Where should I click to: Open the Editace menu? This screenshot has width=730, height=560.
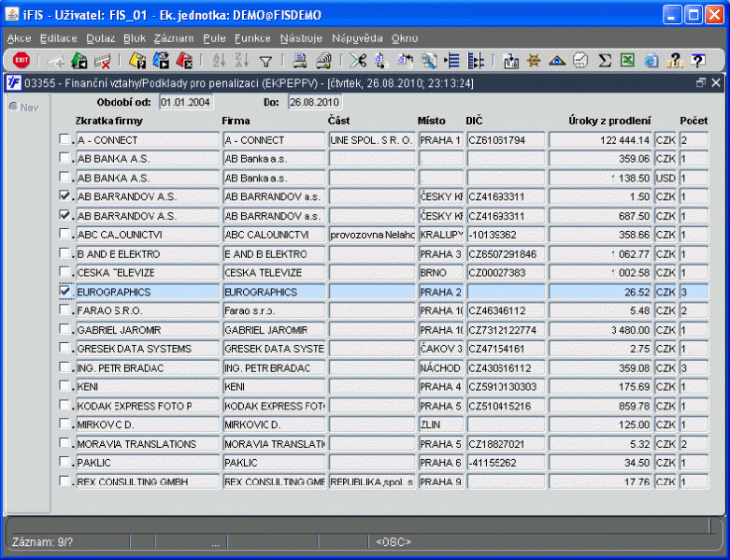[x=59, y=38]
